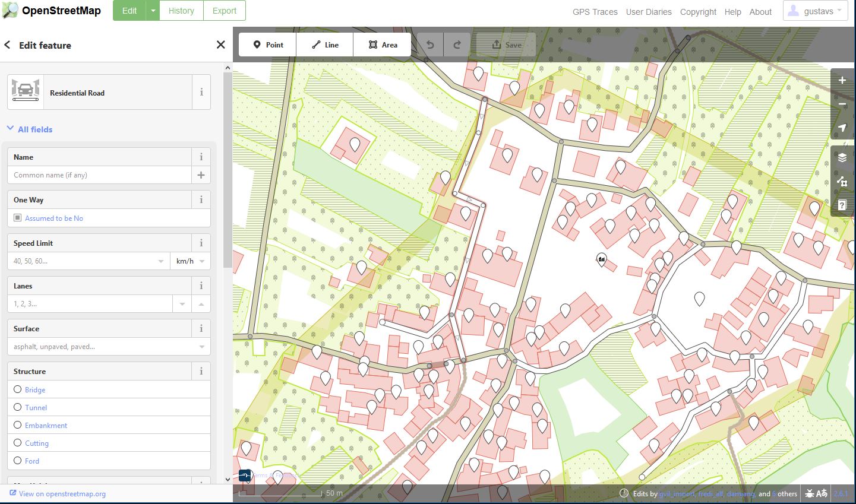Click the bug report icon in the footer
Image resolution: width=856 pixels, height=504 pixels.
(809, 493)
